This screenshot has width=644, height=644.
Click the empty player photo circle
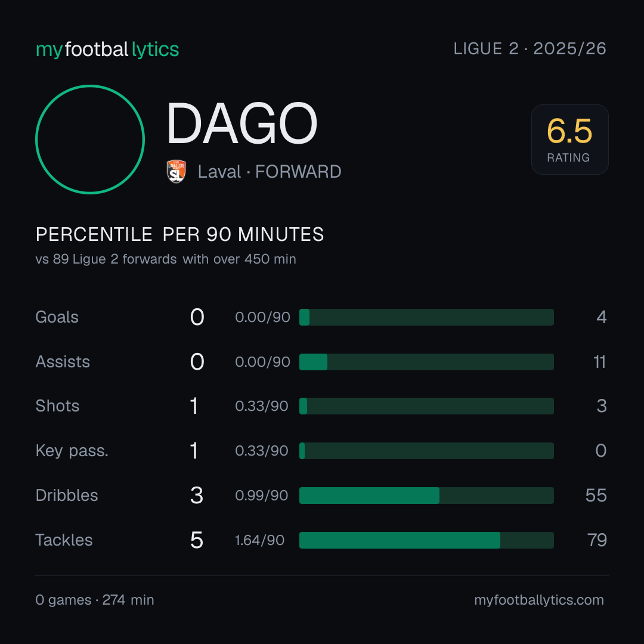click(x=90, y=139)
